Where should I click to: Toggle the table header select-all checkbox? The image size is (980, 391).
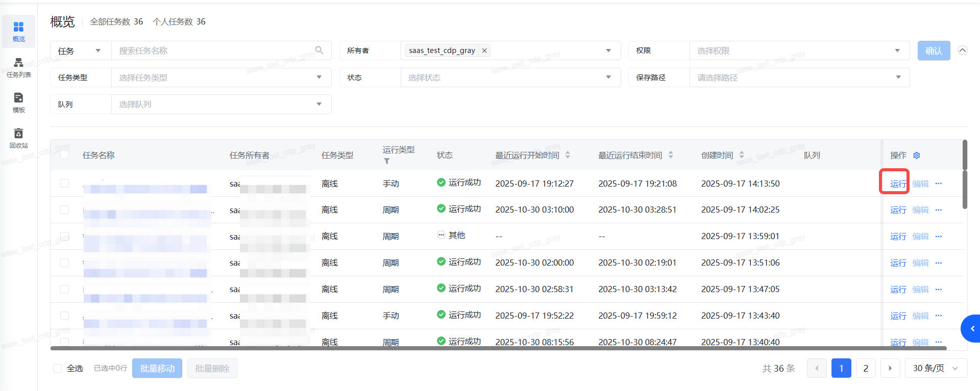[65, 155]
